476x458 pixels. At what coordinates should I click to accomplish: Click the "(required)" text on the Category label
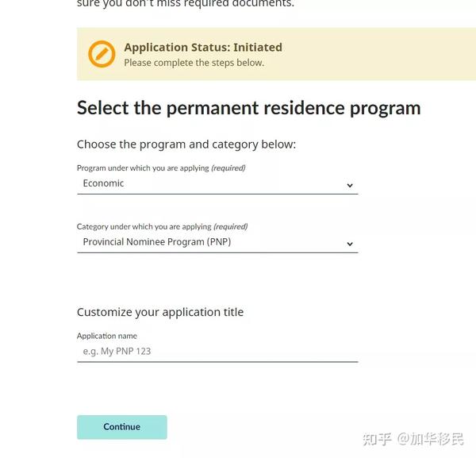click(231, 227)
